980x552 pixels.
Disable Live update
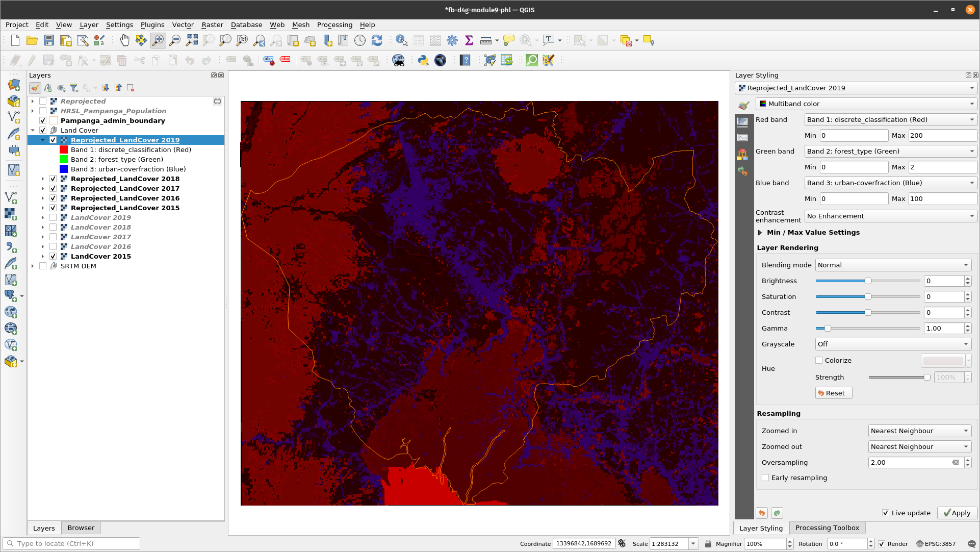tap(886, 513)
